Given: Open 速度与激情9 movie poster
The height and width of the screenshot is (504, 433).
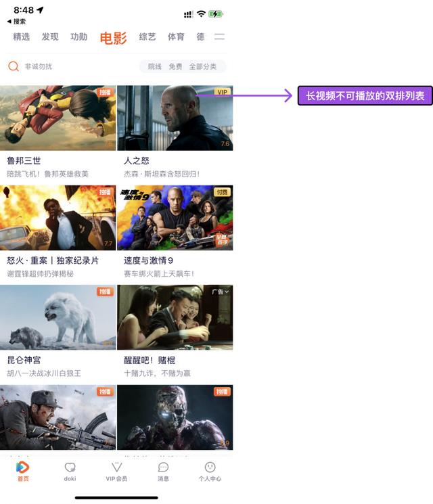Looking at the screenshot, I should click(x=175, y=218).
